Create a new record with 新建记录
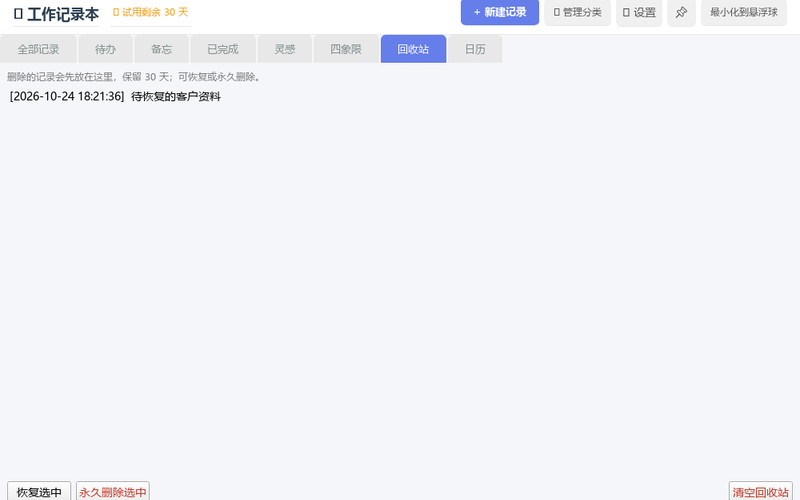This screenshot has width=800, height=500. pyautogui.click(x=499, y=12)
